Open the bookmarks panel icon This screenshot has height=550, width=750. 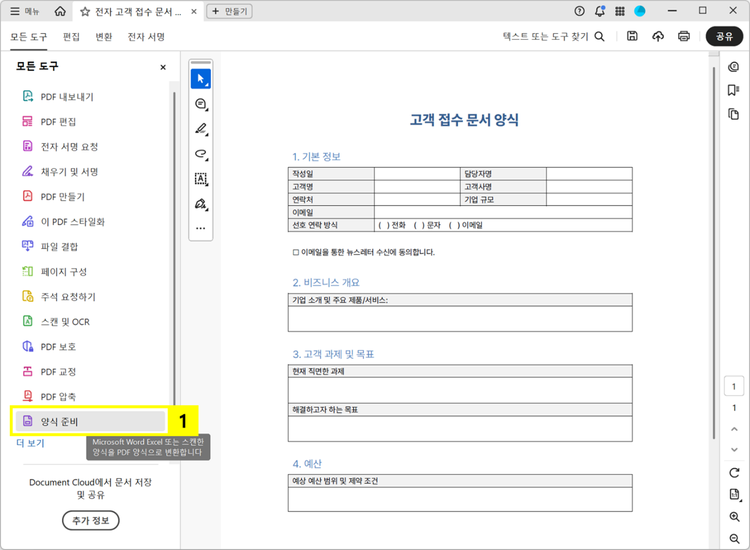pos(734,90)
